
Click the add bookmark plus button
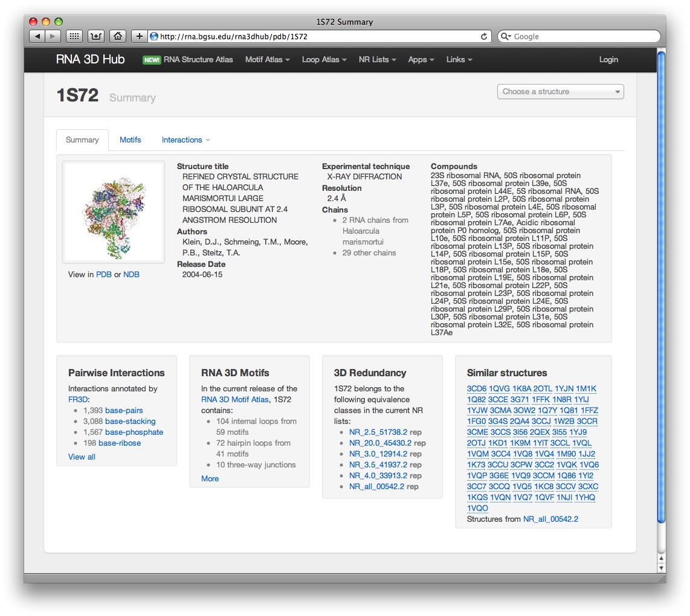point(139,36)
